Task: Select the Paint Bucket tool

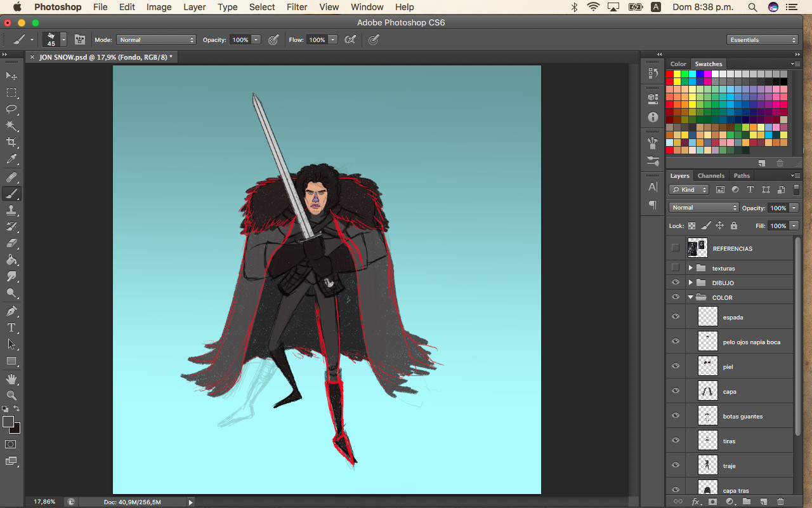Action: point(11,260)
